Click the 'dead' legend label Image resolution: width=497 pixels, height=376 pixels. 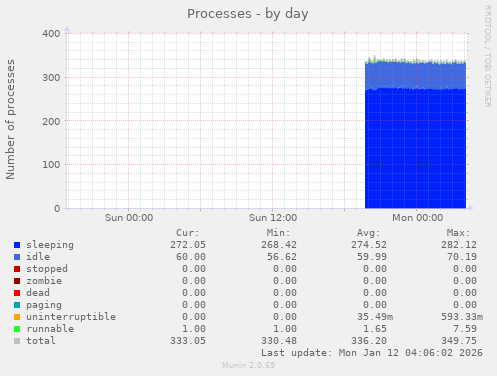38,293
